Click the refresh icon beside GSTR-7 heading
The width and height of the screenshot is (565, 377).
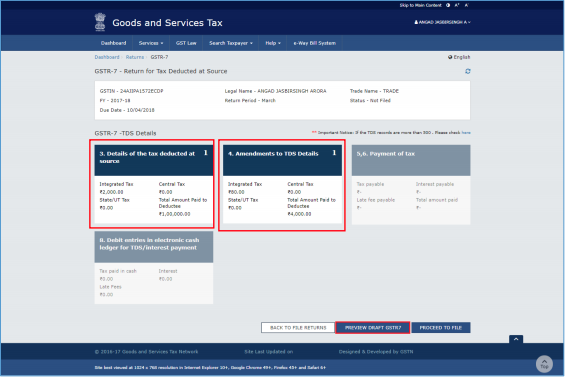467,71
